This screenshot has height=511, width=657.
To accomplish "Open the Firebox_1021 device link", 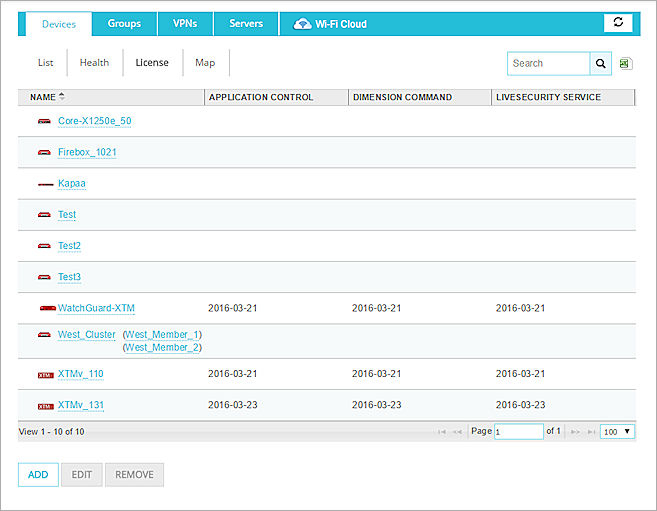I will 88,152.
